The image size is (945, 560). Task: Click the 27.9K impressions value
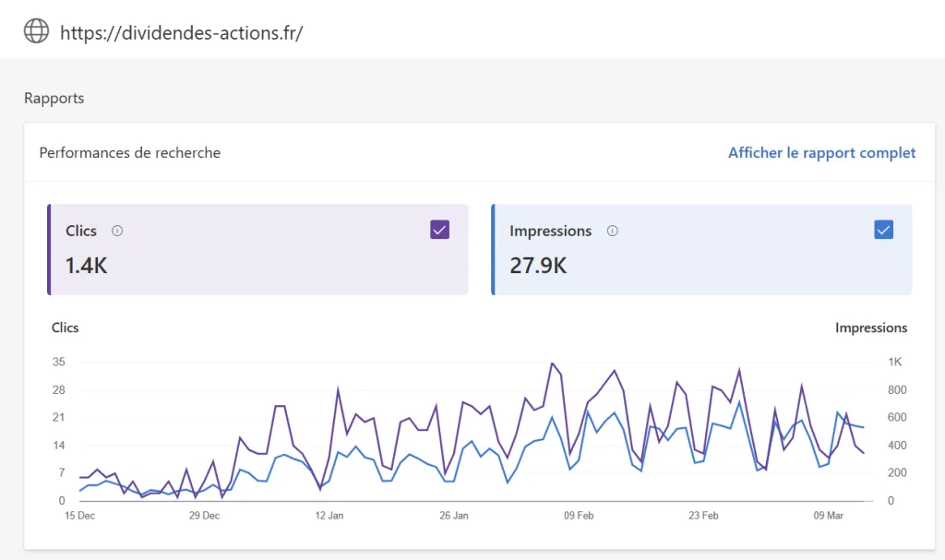(x=538, y=266)
